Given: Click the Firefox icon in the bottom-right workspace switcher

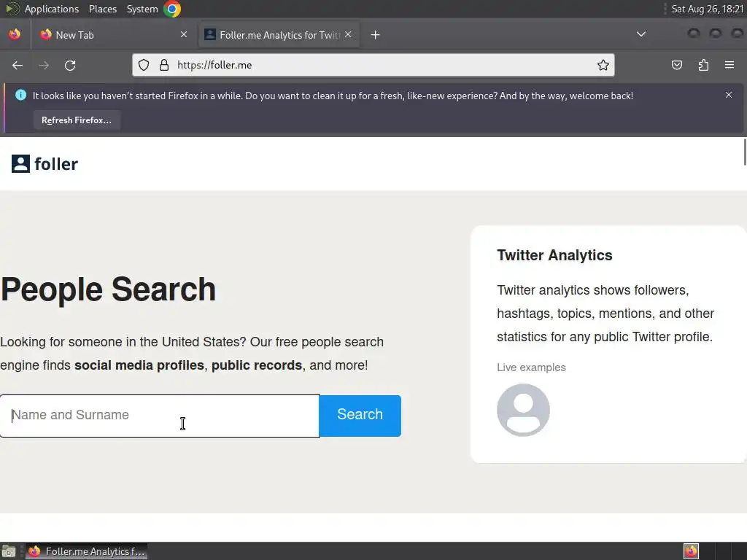Looking at the screenshot, I should [691, 551].
